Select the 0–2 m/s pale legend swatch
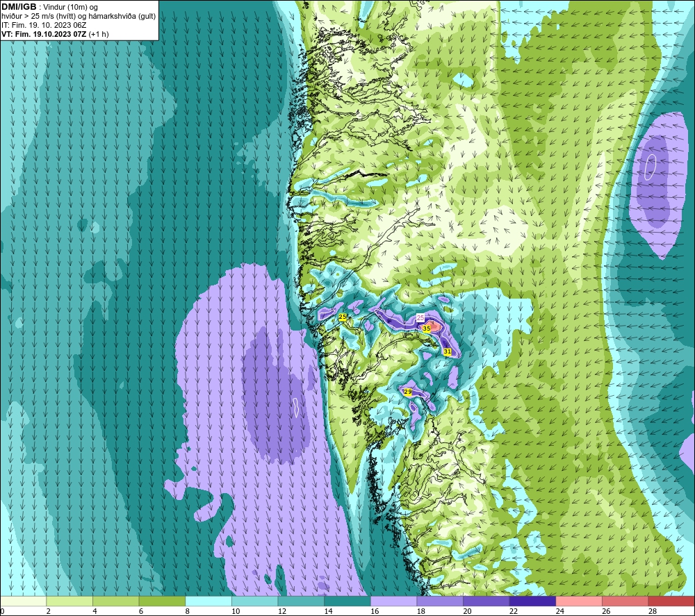This screenshot has width=695, height=616. (23, 601)
